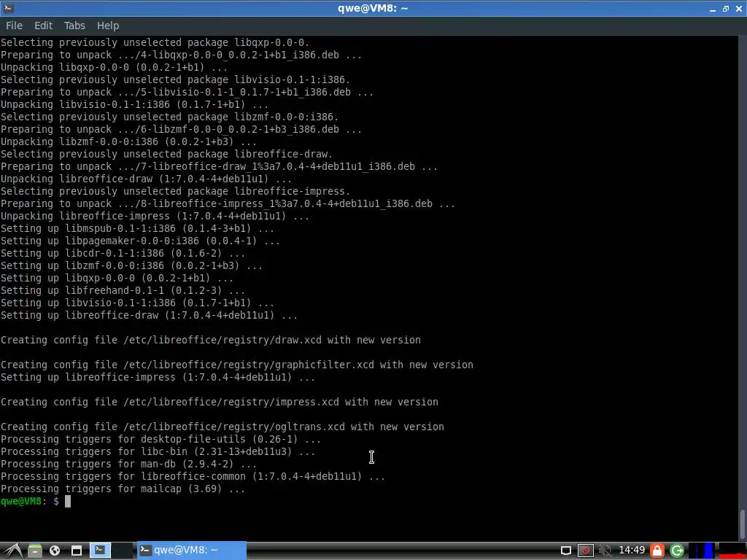Switch to the second empty workspace
This screenshot has height=560, width=747.
point(122,551)
